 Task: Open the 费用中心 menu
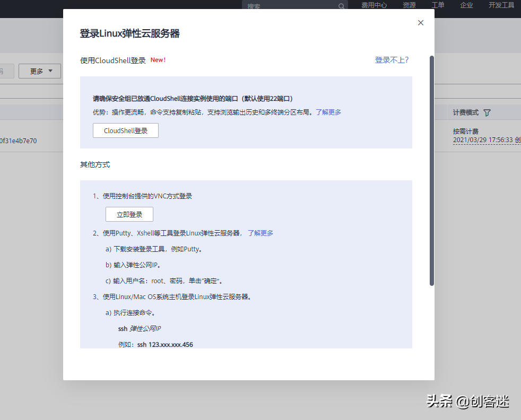coord(374,5)
